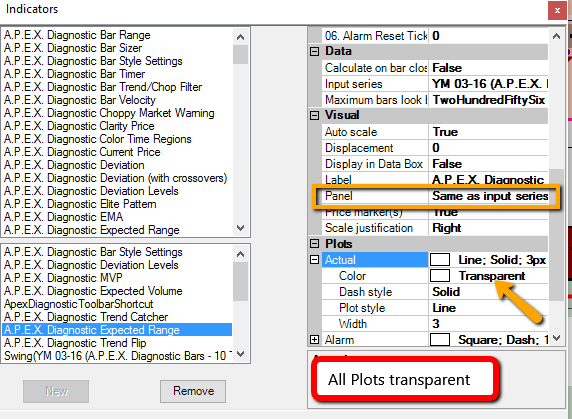The height and width of the screenshot is (419, 572).
Task: Select A.P.E.X. Diagnostic Bar Timer
Action: [x=74, y=74]
